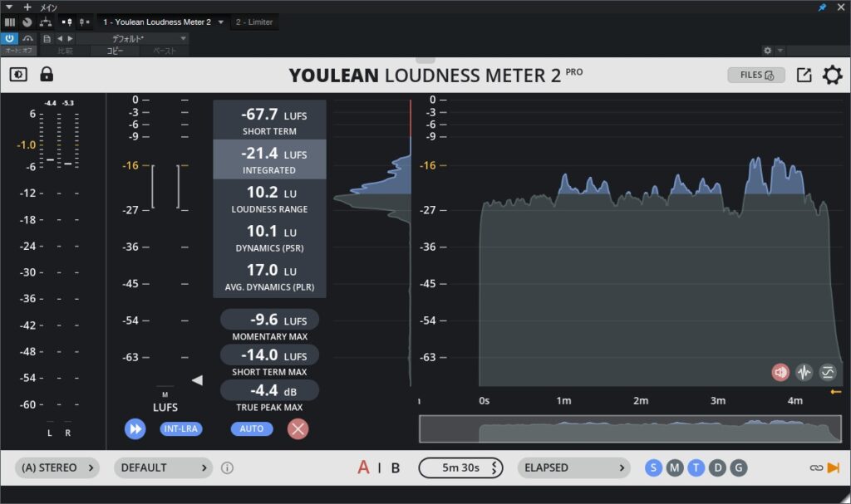Click the True Peak Max -4.4 dB value
Image resolution: width=851 pixels, height=504 pixels.
tap(270, 390)
